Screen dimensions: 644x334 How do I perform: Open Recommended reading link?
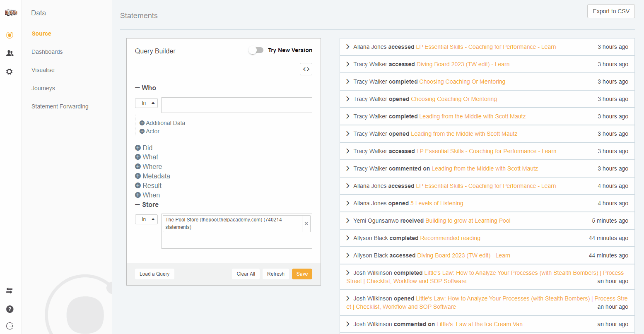[450, 238]
